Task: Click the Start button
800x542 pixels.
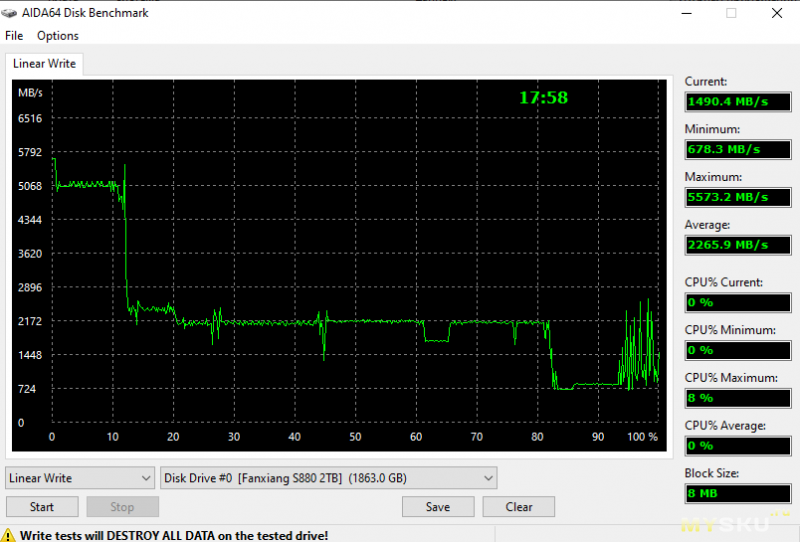Action: tap(42, 507)
